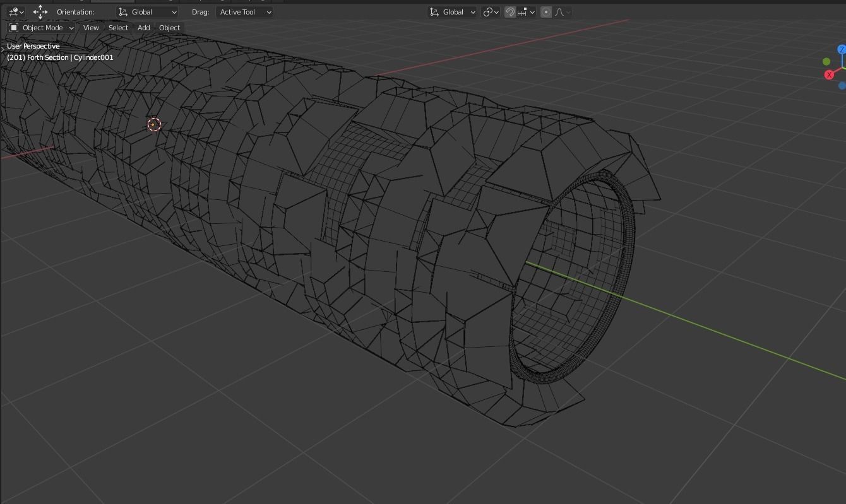Select the Move tool icon

tap(40, 12)
